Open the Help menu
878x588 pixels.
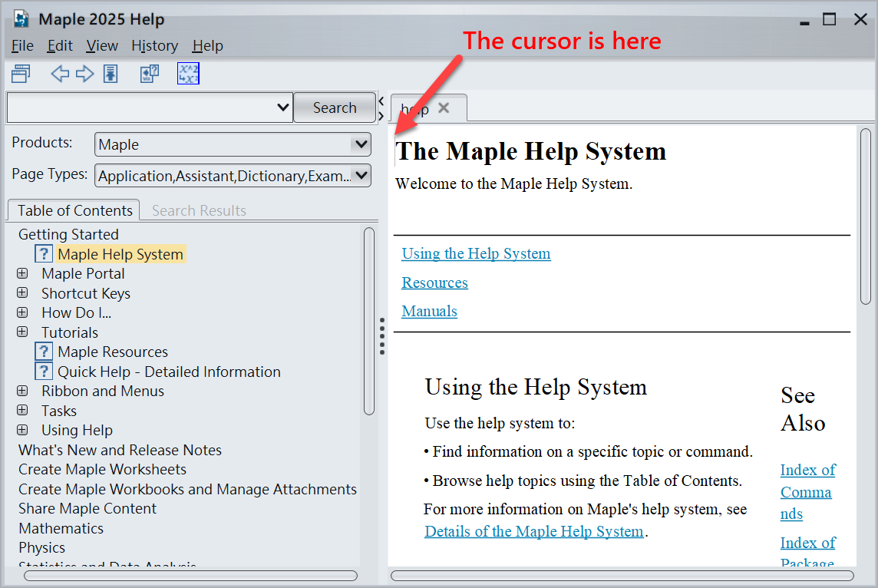point(208,46)
